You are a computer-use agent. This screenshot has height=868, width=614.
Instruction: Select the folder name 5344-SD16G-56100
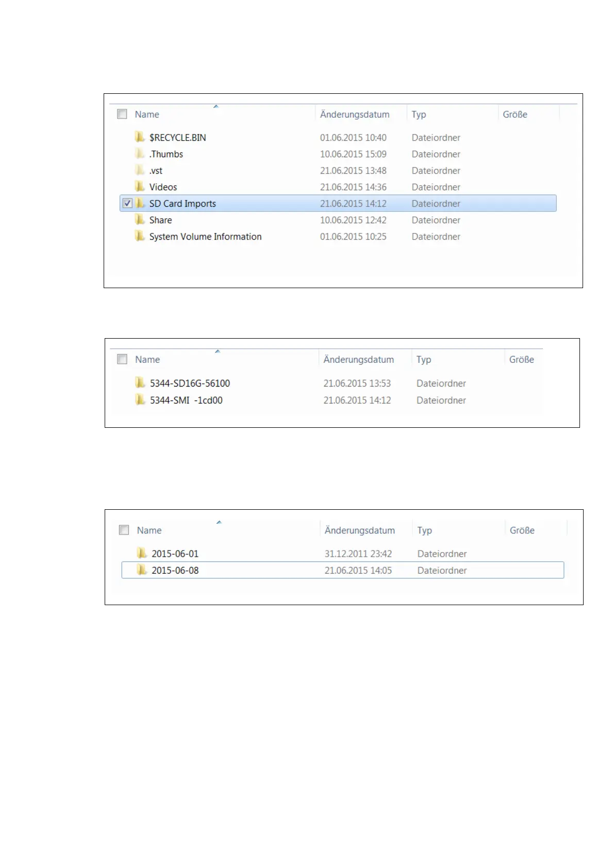coord(190,383)
